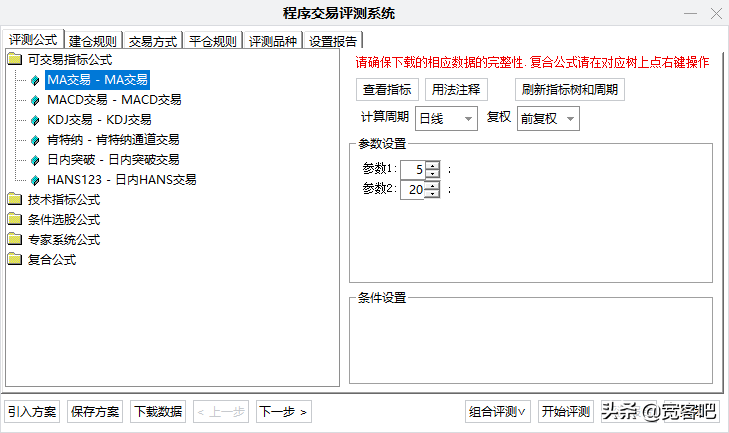Click the 查看指标 button
The image size is (729, 433).
[387, 89]
